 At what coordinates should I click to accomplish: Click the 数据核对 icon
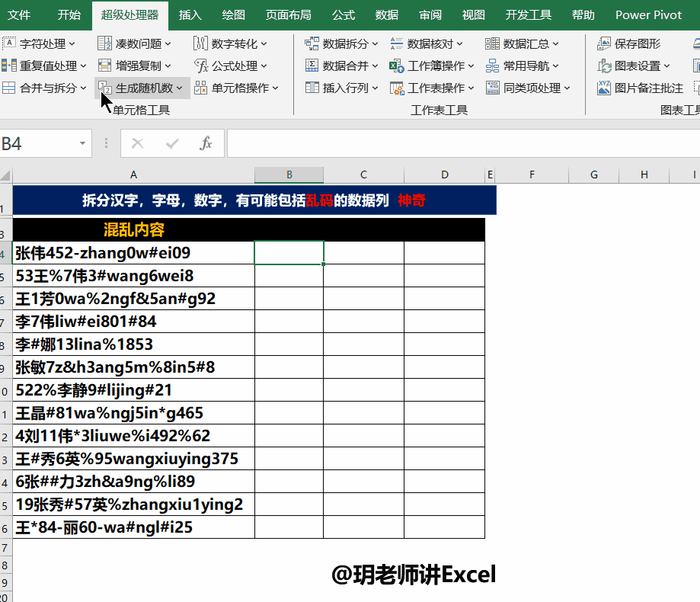coord(396,43)
